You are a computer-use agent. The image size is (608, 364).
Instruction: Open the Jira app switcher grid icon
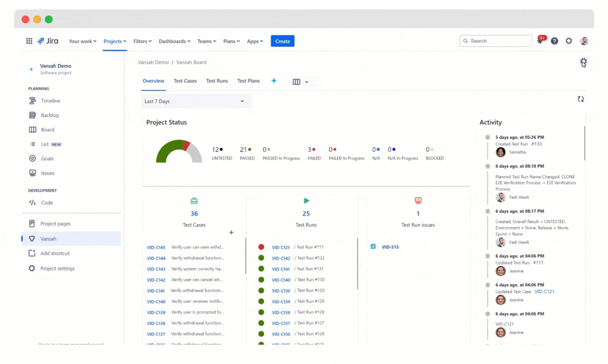(x=29, y=41)
